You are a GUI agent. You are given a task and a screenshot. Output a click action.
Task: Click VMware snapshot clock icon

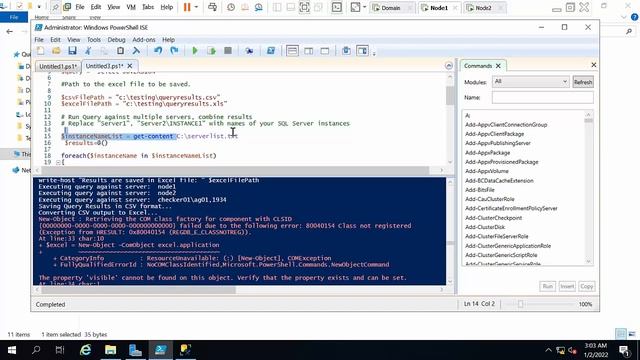231,7
